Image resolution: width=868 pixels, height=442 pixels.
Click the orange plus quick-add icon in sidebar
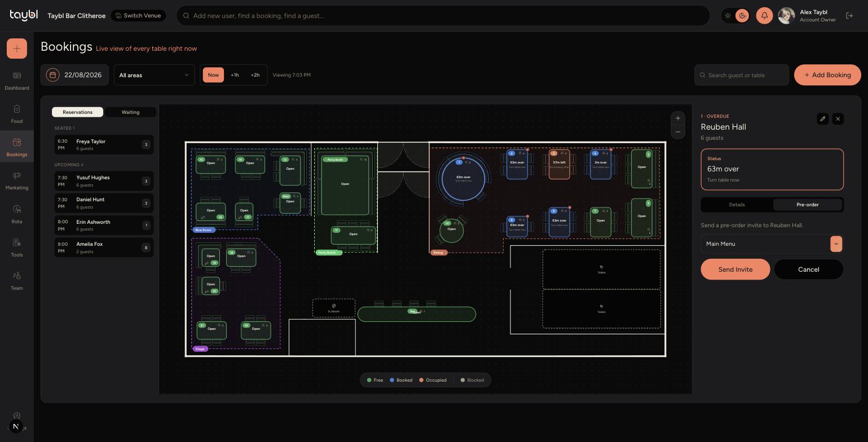[16, 48]
